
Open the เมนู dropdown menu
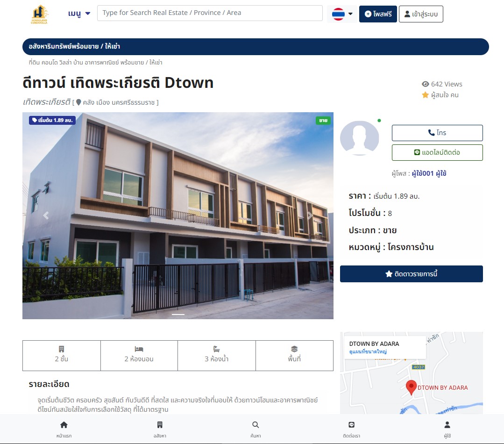tap(79, 14)
